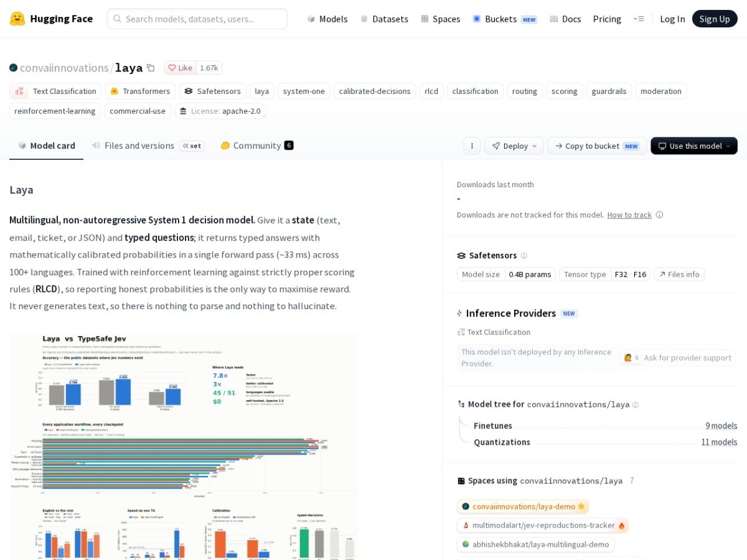This screenshot has width=747, height=560.
Task: Open the Datasets page
Action: tap(384, 19)
